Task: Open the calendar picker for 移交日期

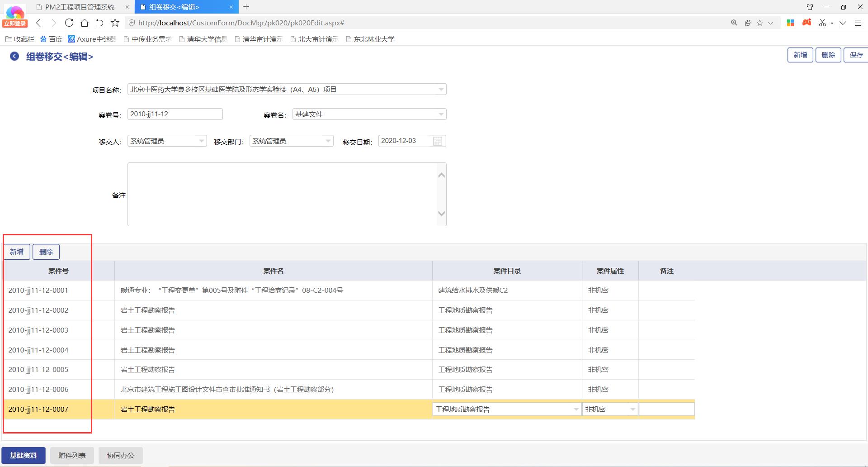Action: (x=437, y=141)
